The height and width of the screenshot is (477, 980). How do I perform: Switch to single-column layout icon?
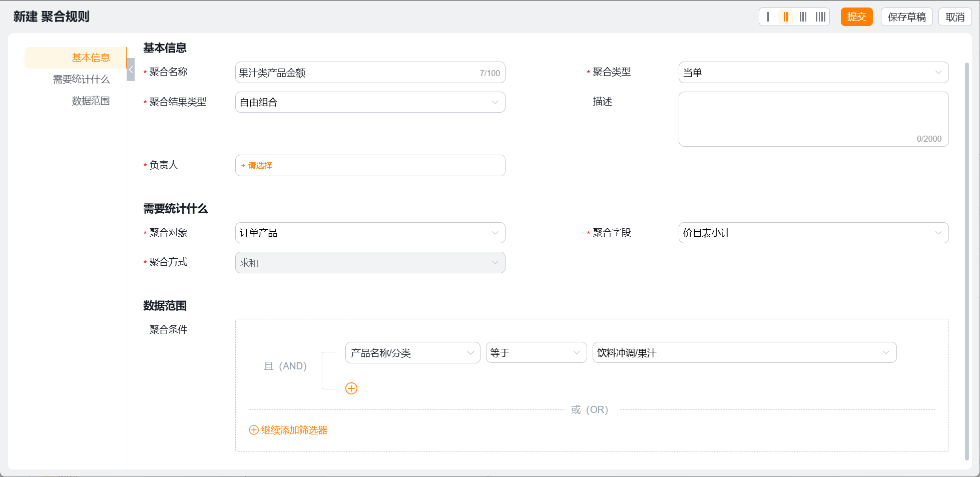[x=768, y=17]
